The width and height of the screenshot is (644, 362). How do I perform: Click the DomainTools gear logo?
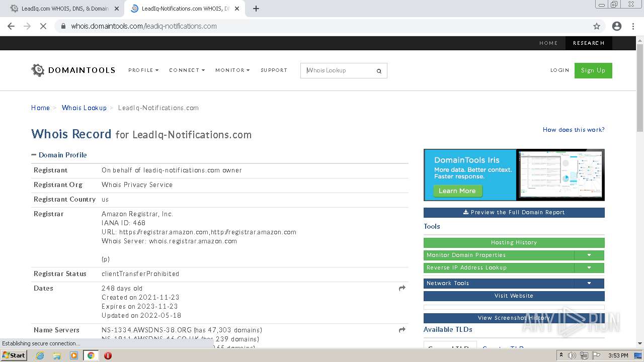pyautogui.click(x=38, y=70)
